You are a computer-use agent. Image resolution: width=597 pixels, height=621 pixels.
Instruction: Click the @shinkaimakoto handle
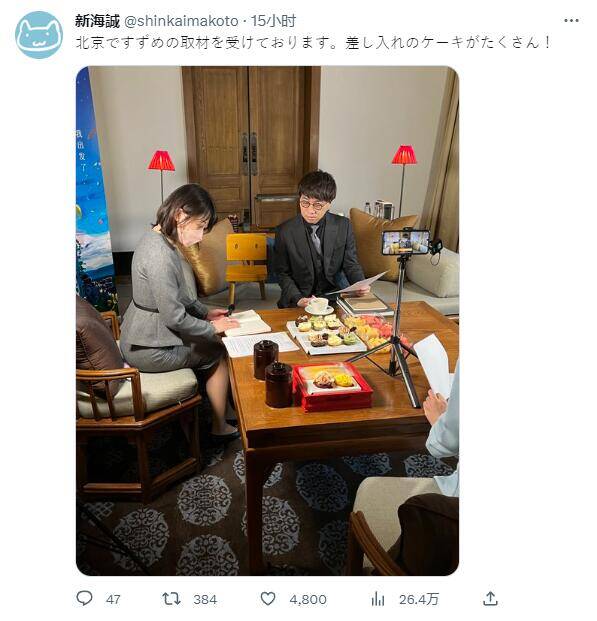tap(181, 21)
